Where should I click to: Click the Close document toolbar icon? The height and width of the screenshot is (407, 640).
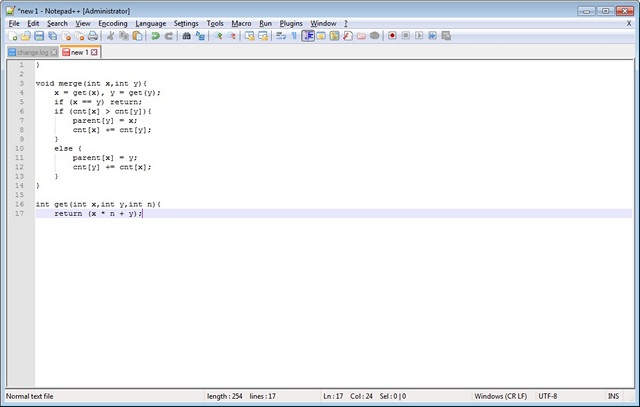pos(66,36)
